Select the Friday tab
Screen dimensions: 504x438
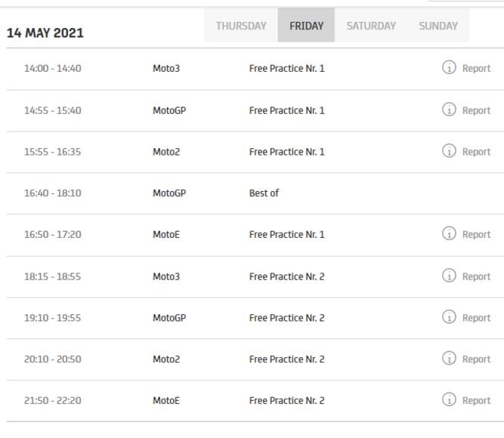tap(306, 26)
